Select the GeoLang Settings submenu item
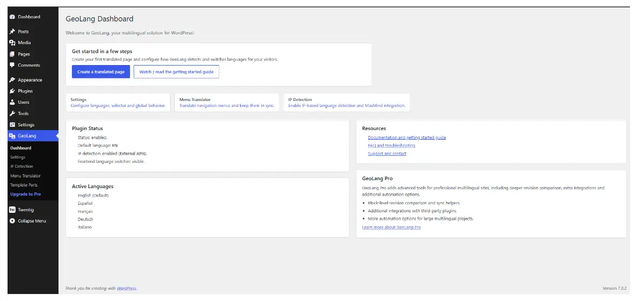 tap(18, 157)
